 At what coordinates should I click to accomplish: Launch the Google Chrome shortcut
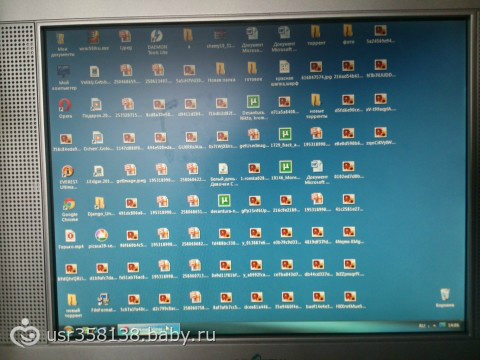click(x=69, y=210)
